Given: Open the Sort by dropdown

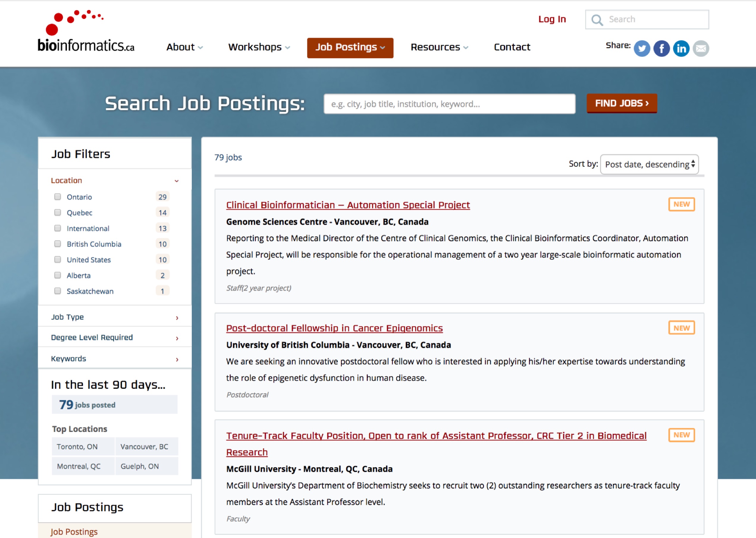Looking at the screenshot, I should (x=649, y=164).
